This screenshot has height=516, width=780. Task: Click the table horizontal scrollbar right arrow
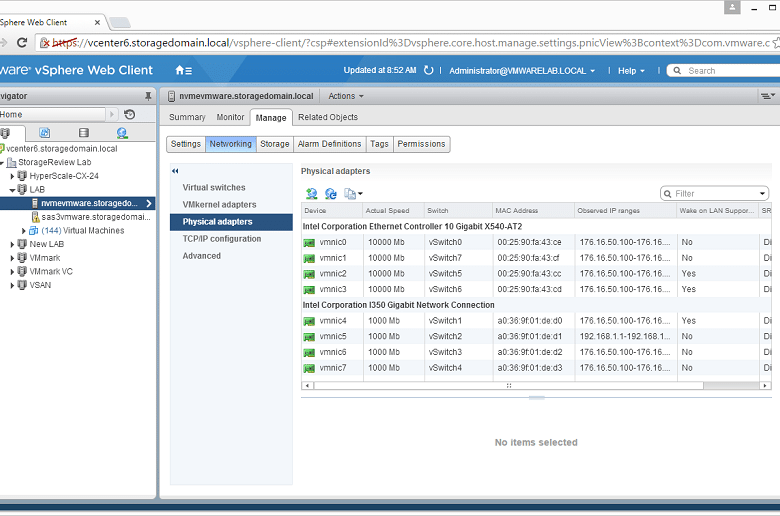[766, 386]
